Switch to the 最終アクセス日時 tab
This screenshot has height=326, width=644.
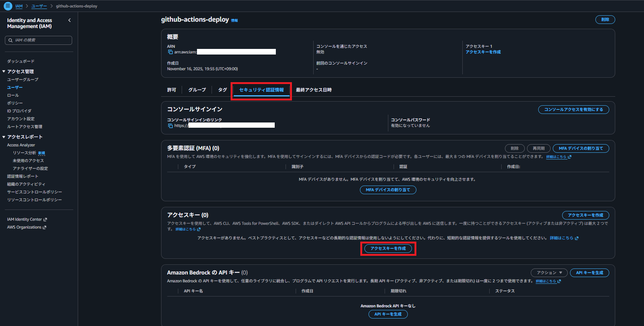(x=314, y=90)
